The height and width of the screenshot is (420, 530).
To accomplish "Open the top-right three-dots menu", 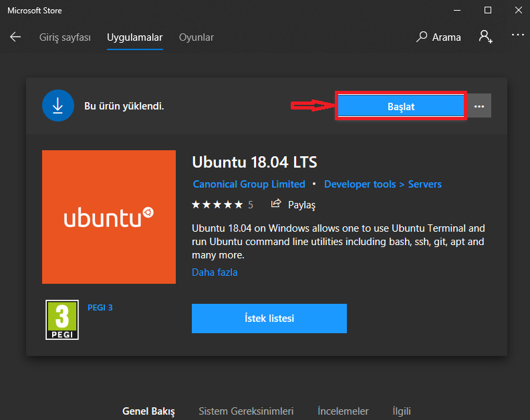I will [518, 35].
